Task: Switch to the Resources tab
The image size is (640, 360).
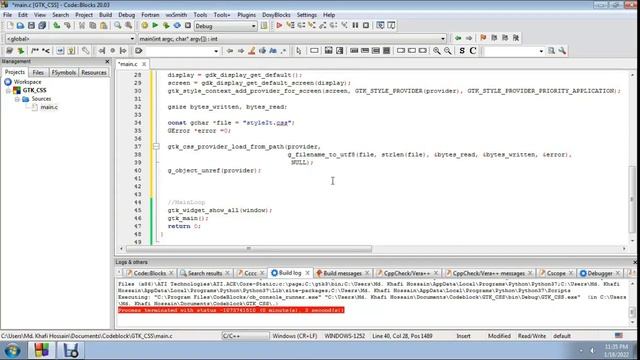Action: pos(93,72)
